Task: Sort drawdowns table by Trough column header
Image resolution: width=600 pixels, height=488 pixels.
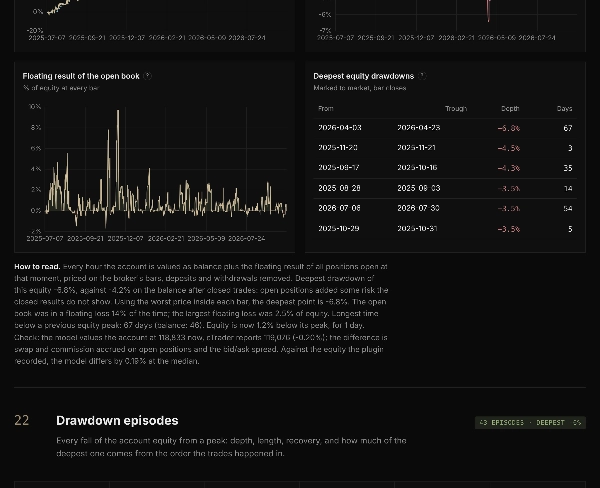Action: click(x=456, y=109)
